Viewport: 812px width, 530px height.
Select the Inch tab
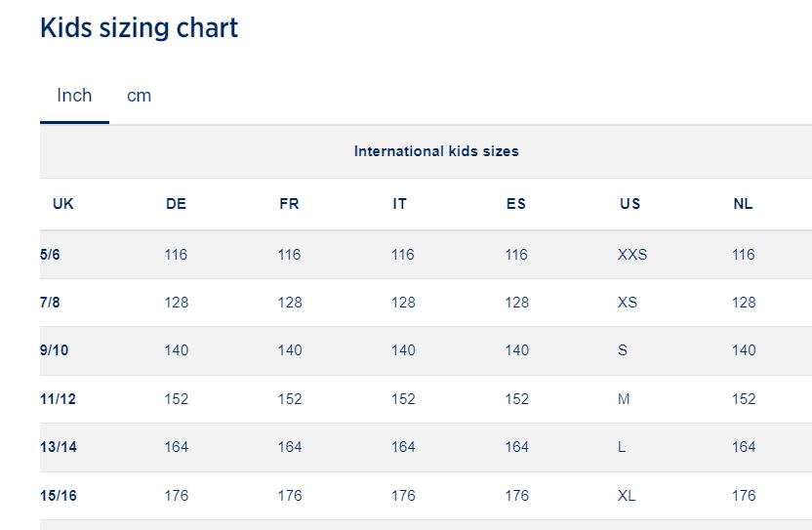pos(74,96)
